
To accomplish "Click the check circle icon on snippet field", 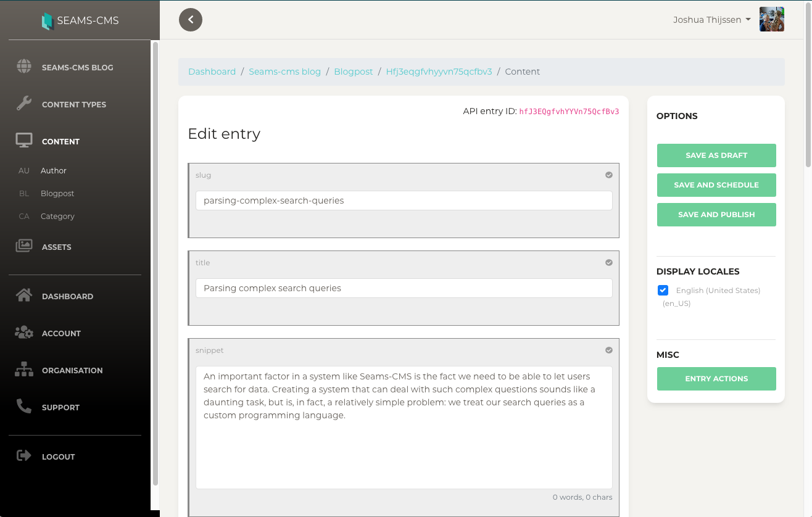I will pyautogui.click(x=609, y=350).
